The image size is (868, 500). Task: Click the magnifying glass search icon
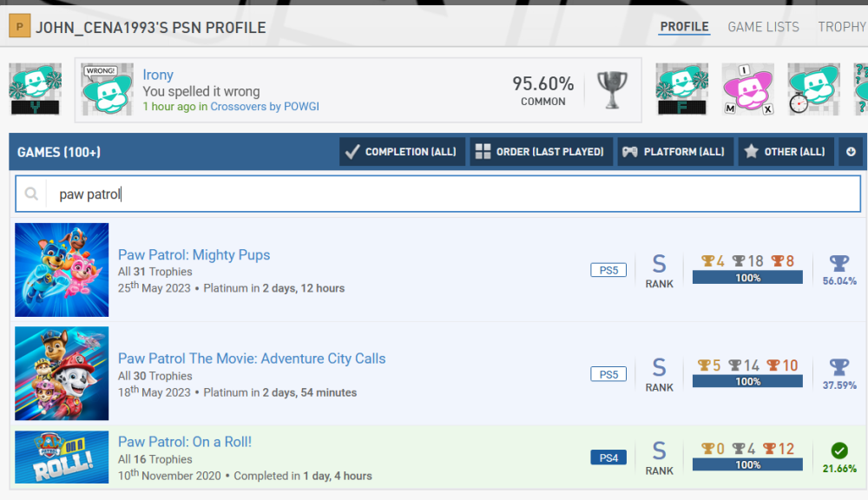32,194
